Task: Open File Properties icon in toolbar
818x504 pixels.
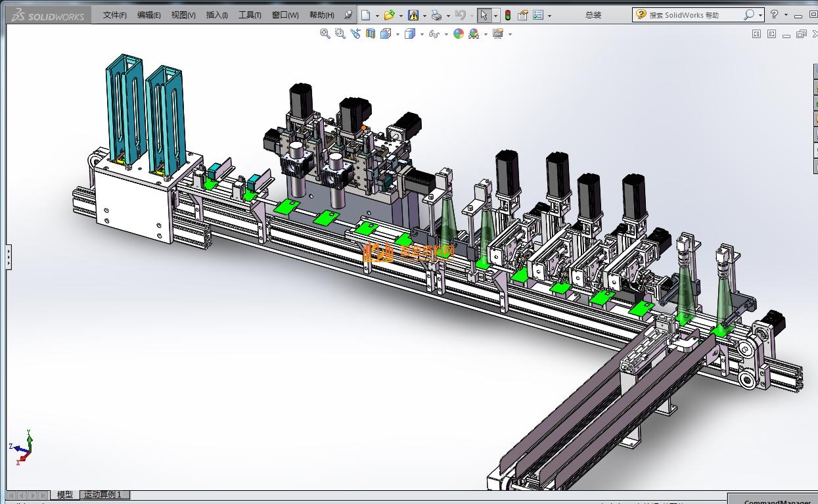Action: pyautogui.click(x=523, y=15)
